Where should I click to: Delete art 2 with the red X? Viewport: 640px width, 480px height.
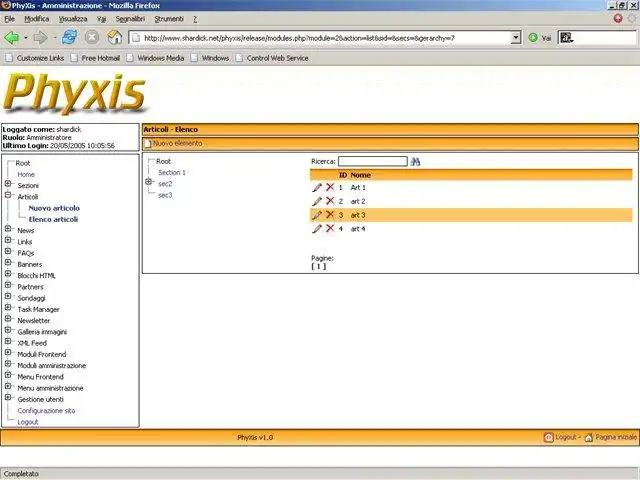330,201
